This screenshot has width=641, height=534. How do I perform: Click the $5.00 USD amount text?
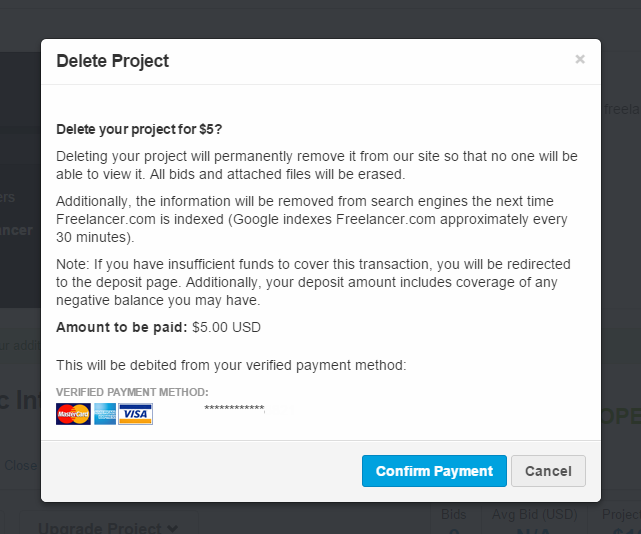coord(226,327)
